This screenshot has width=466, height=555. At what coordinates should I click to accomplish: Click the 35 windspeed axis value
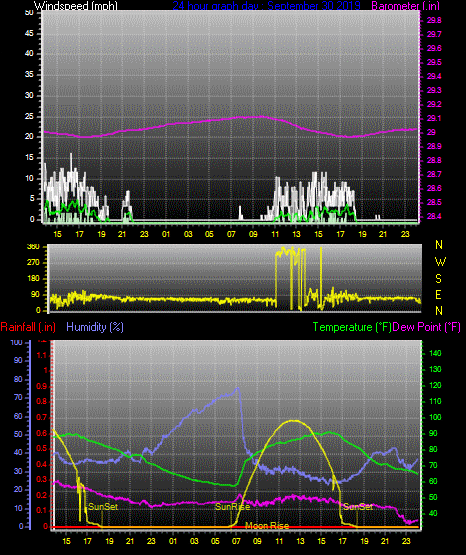(x=29, y=75)
